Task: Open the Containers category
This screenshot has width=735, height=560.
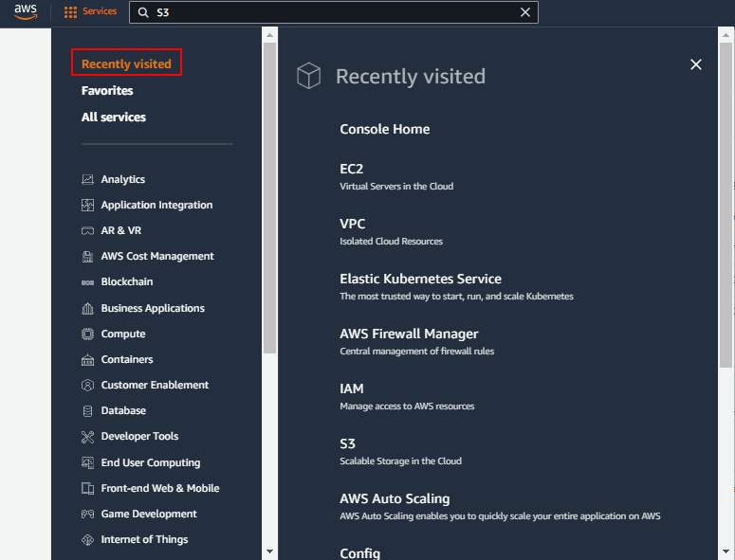Action: pyautogui.click(x=127, y=360)
